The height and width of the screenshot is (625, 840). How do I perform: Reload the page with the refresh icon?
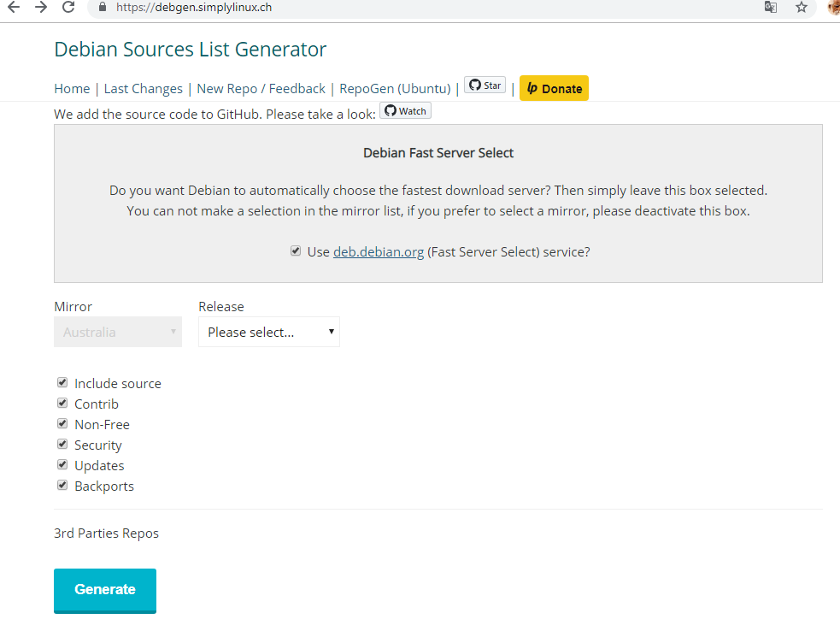[x=68, y=7]
